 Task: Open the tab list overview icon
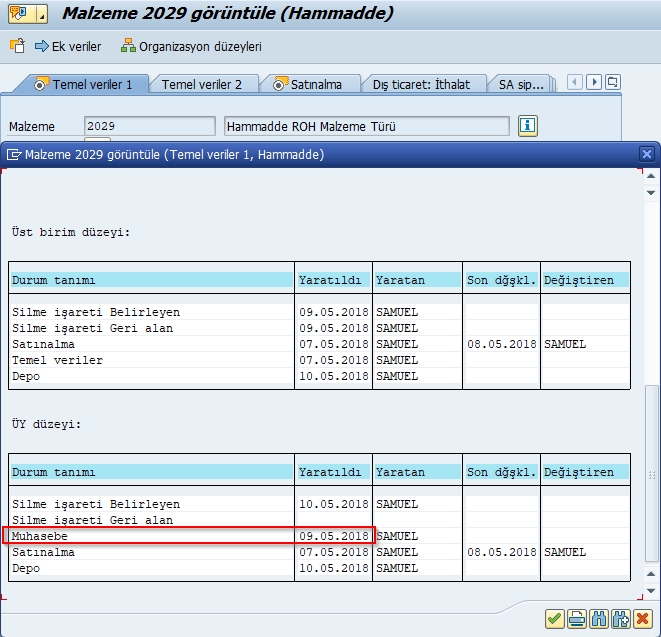tap(613, 82)
